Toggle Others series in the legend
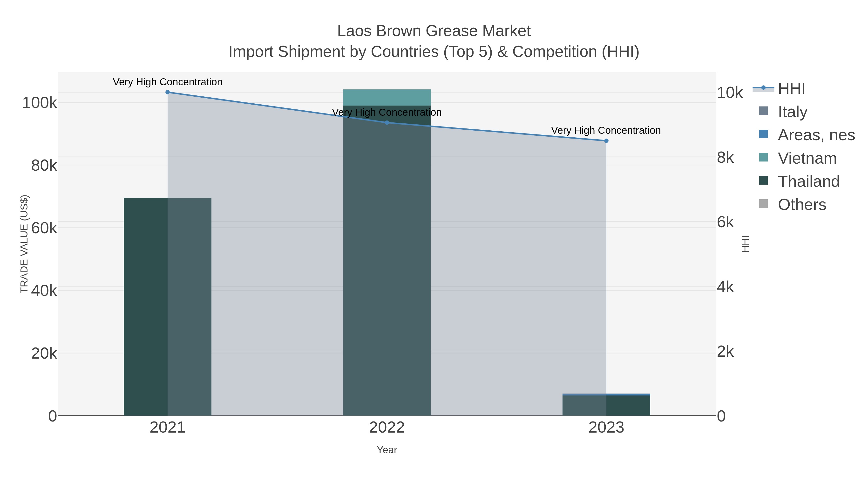 792,204
